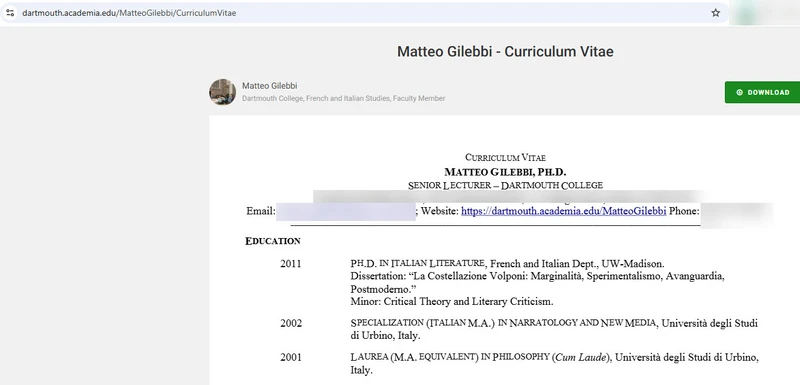800x385 pixels.
Task: Open the site information icon in address bar
Action: pos(10,13)
